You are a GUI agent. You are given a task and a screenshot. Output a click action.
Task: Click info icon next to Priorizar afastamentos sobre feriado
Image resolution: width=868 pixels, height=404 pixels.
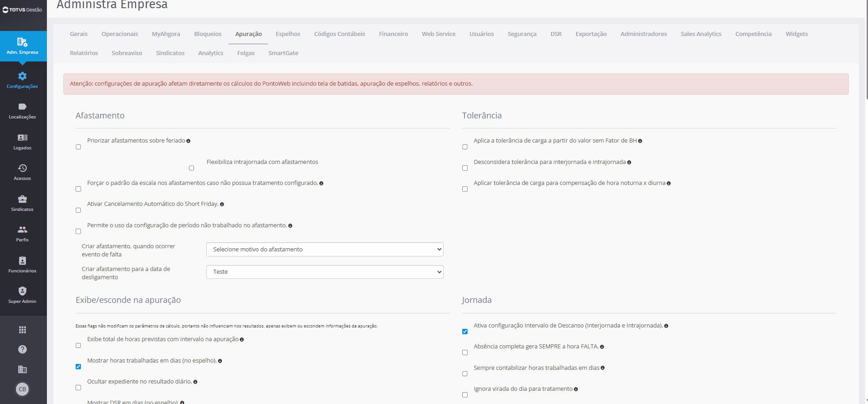click(x=188, y=141)
